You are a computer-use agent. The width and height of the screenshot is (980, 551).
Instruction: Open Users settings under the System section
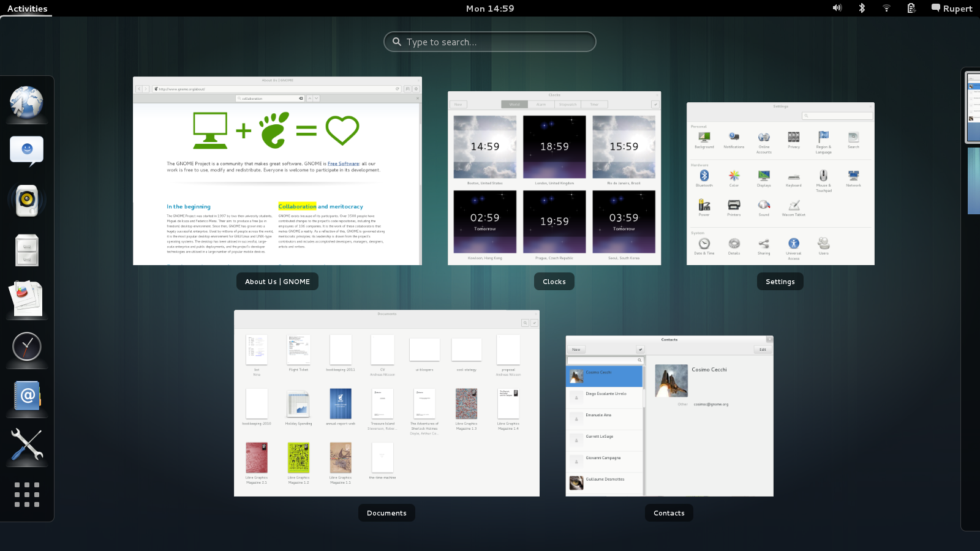click(x=823, y=245)
